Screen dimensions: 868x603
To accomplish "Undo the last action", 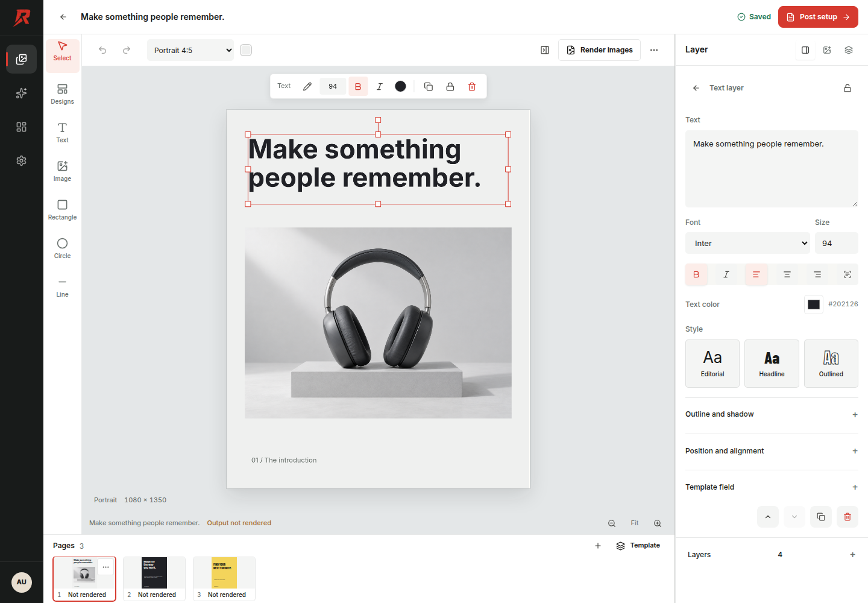I will 102,50.
